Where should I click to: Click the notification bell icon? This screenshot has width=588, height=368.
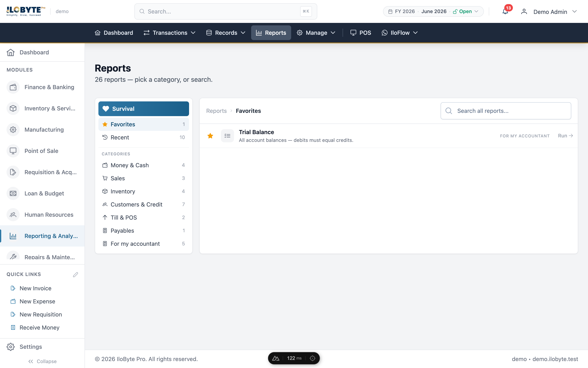tap(505, 11)
